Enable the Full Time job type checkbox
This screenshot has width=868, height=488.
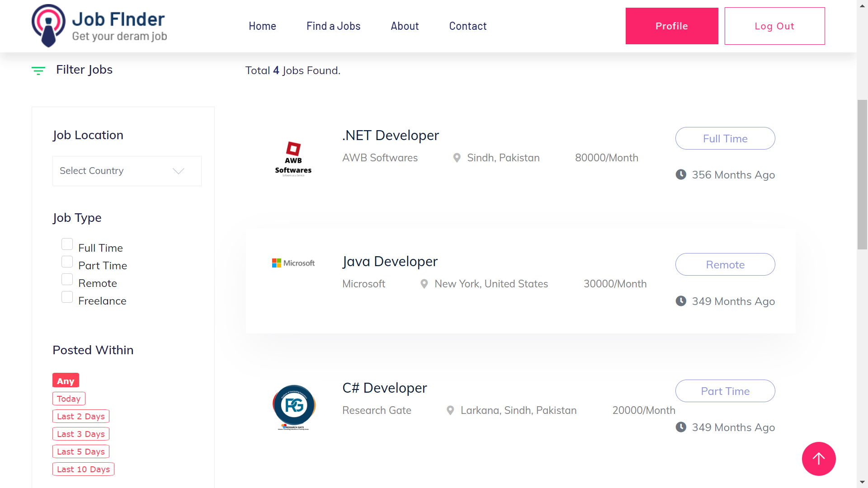[x=67, y=244]
